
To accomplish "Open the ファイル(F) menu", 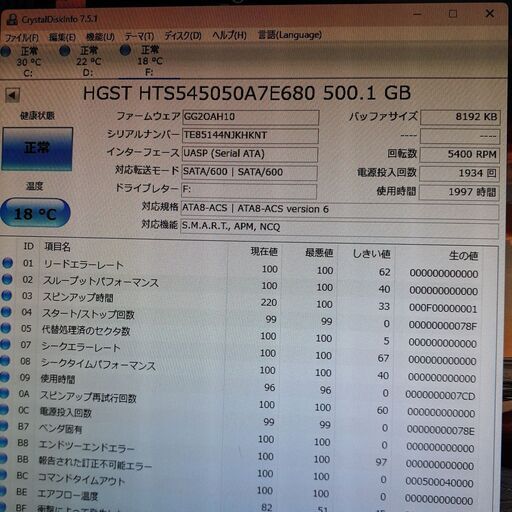I will point(22,37).
